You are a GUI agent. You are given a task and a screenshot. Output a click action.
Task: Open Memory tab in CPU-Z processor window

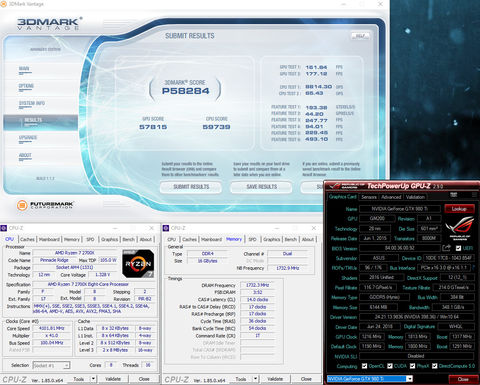tap(72, 239)
